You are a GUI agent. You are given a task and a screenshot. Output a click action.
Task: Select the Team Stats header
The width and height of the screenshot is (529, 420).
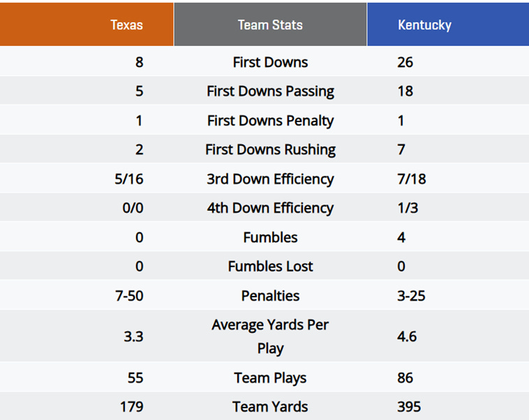270,25
